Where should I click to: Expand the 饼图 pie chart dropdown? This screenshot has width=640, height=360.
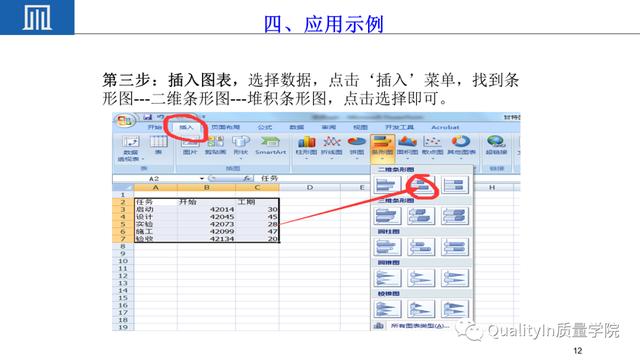357,159
